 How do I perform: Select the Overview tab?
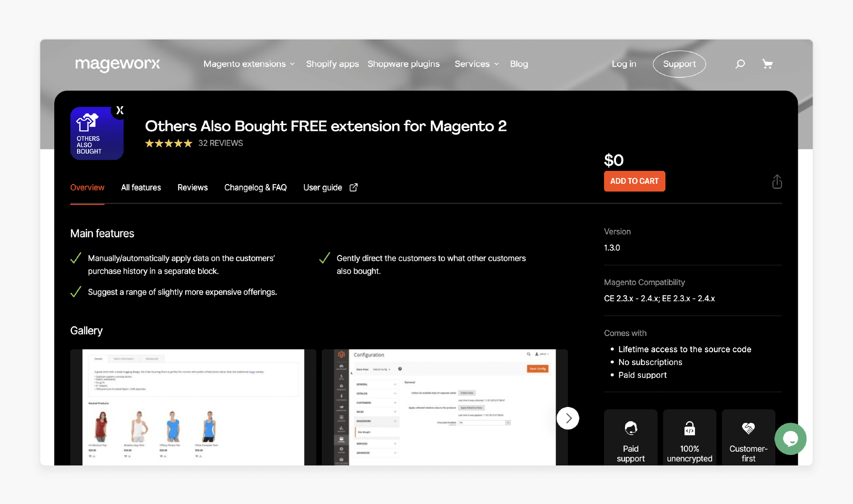87,188
